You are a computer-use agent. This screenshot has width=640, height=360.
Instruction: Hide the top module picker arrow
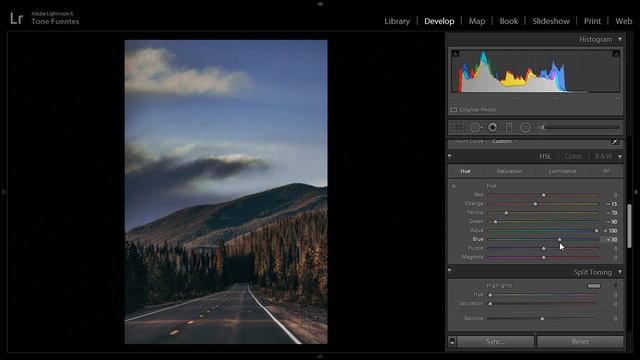point(320,4)
